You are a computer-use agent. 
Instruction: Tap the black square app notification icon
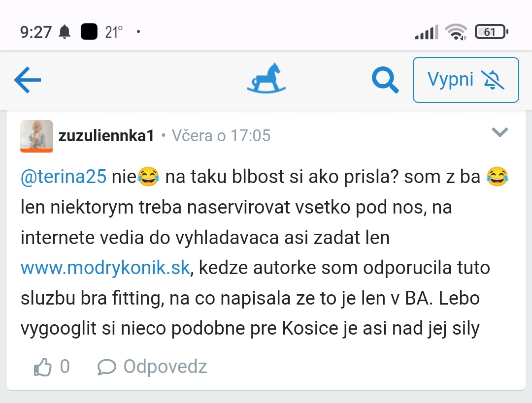[89, 32]
